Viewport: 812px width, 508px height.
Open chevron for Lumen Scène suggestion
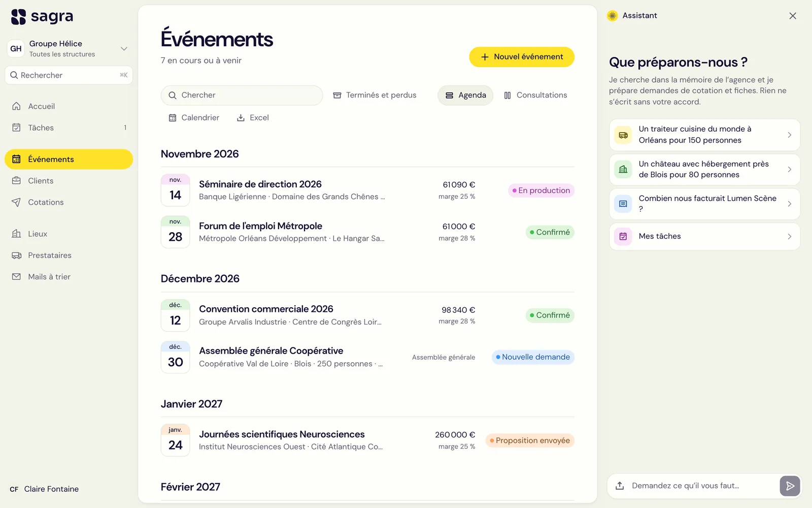pyautogui.click(x=789, y=204)
